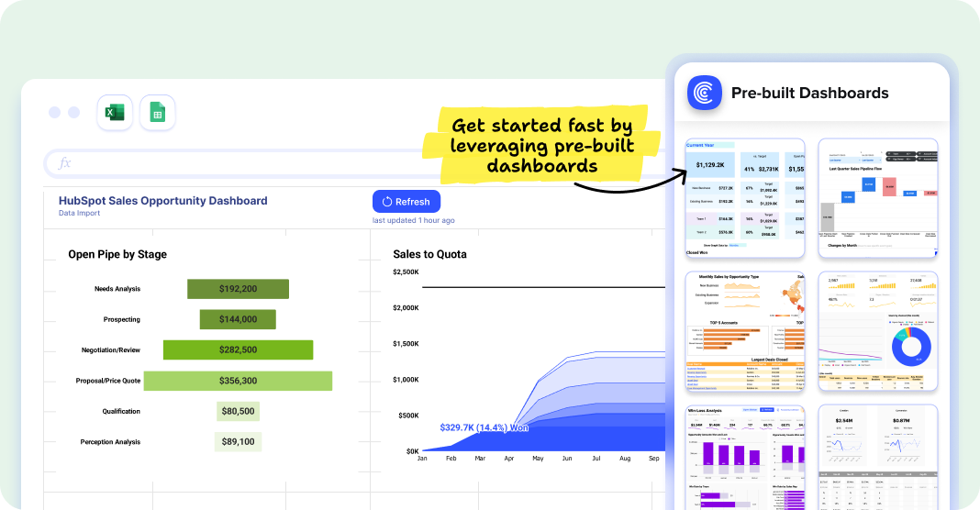Open the Monthly Sales by Opportunity Type thumbnail
This screenshot has height=510, width=980.
(x=745, y=331)
